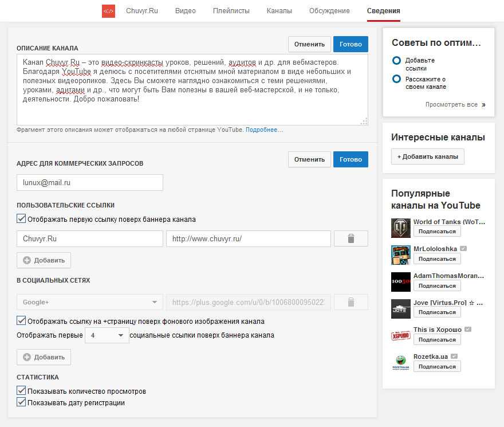Uncheck Показывать дату регистрации

click(x=21, y=402)
